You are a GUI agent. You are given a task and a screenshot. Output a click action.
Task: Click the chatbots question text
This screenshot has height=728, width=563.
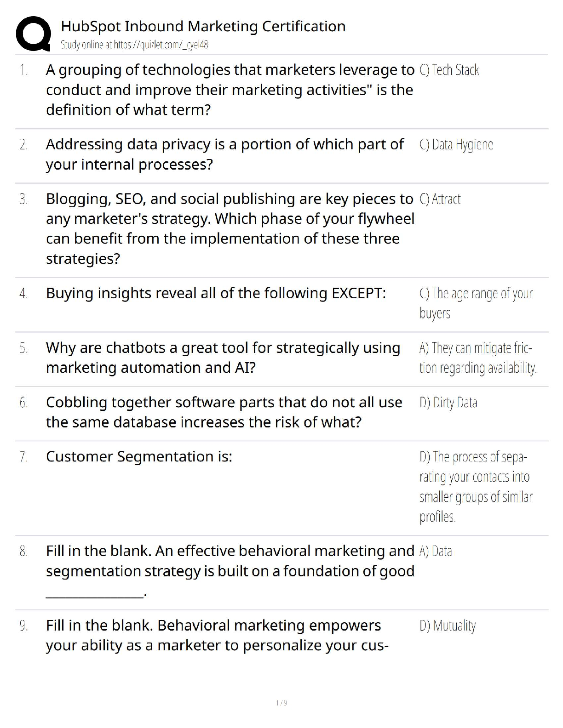pos(223,358)
